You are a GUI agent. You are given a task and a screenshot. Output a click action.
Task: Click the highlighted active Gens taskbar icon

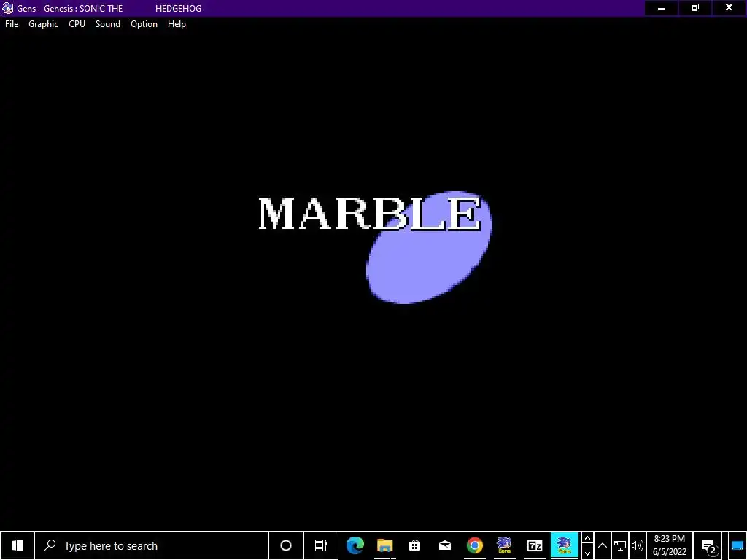coord(565,545)
